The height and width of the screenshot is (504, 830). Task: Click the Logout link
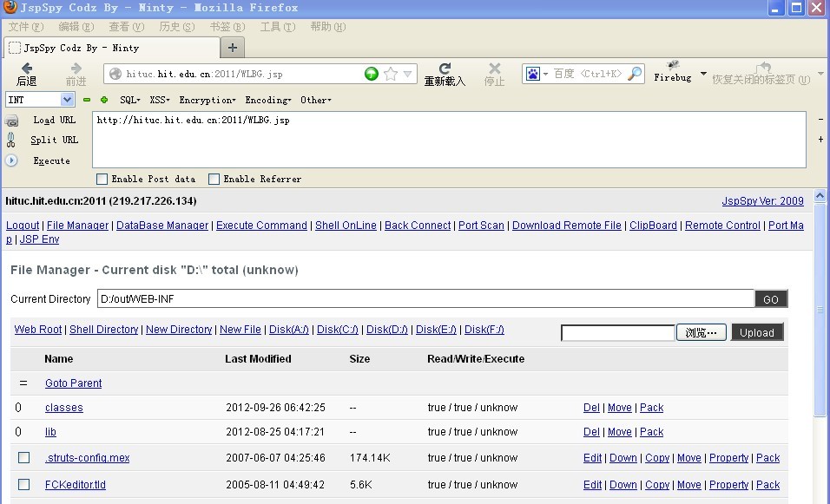click(x=23, y=226)
